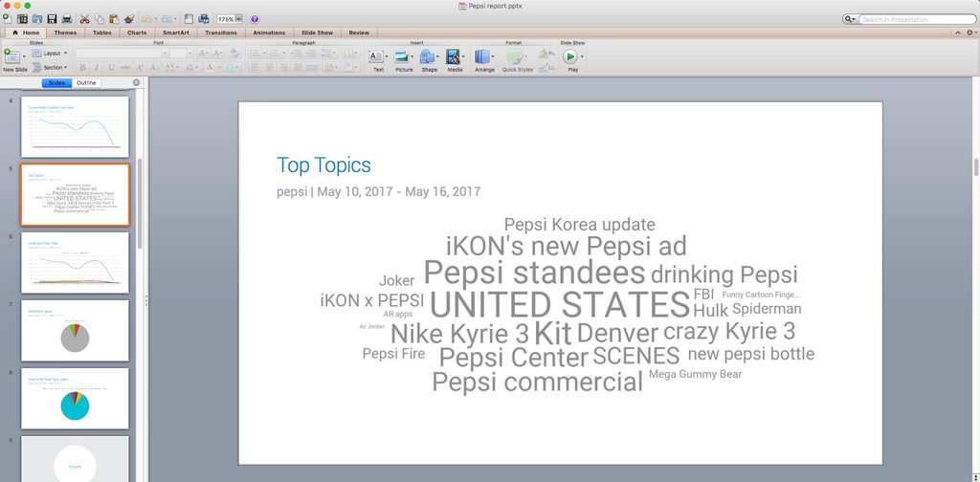Click the Print icon
The width and height of the screenshot is (980, 482).
click(x=66, y=19)
